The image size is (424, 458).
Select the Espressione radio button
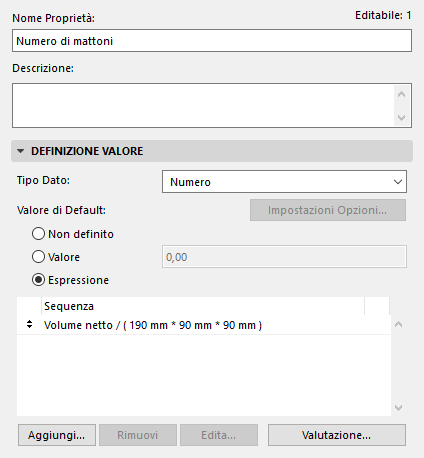[x=38, y=280]
